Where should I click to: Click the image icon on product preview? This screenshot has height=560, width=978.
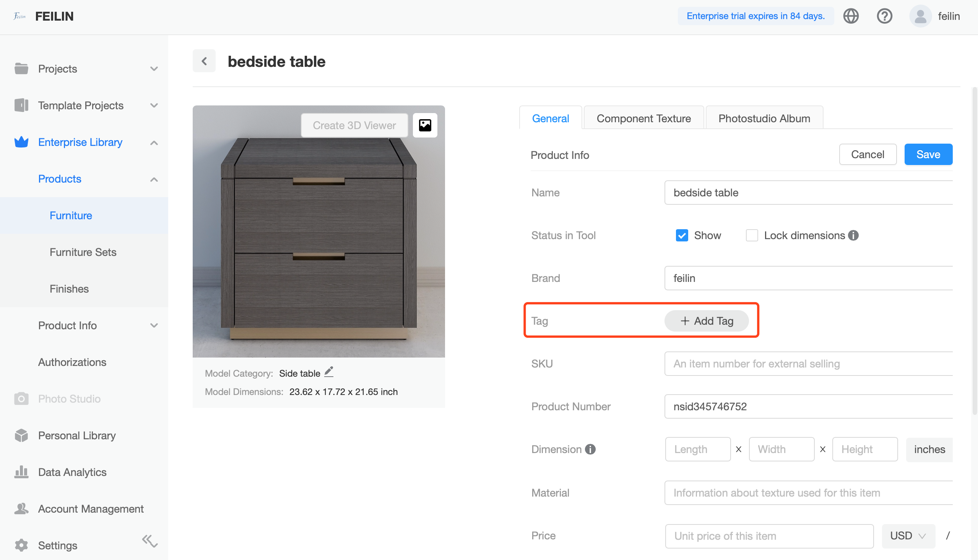pyautogui.click(x=425, y=125)
